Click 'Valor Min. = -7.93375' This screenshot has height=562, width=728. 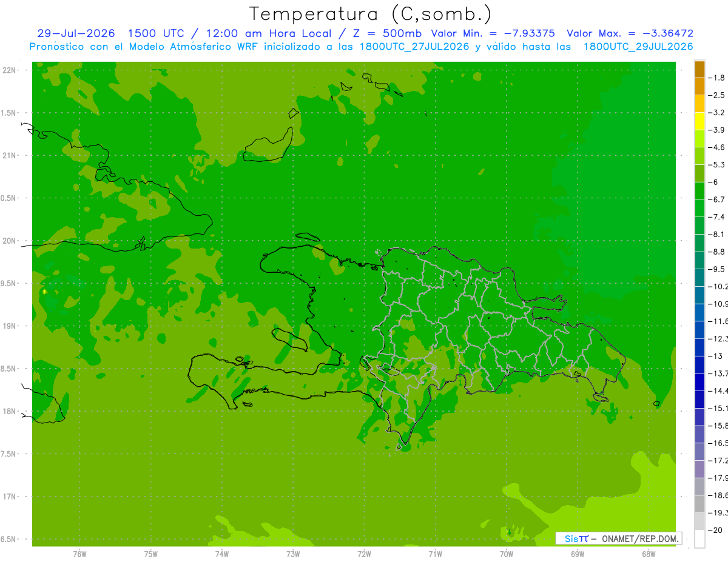tap(493, 33)
